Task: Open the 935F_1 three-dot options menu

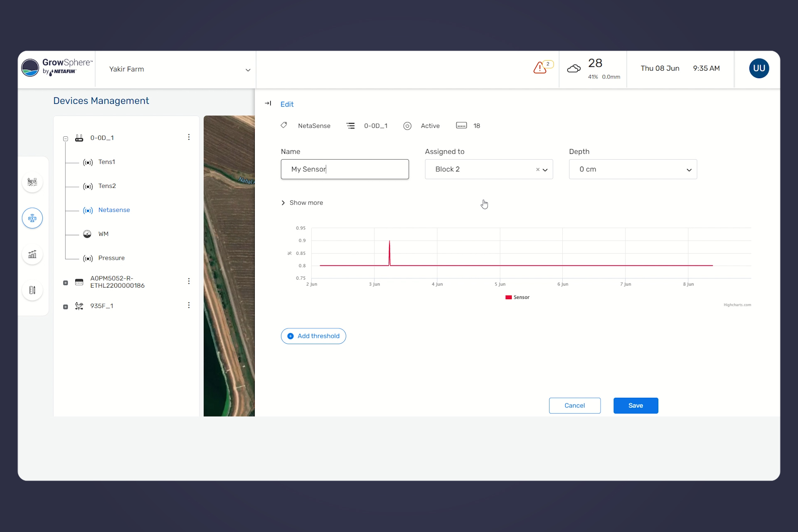Action: (x=189, y=305)
